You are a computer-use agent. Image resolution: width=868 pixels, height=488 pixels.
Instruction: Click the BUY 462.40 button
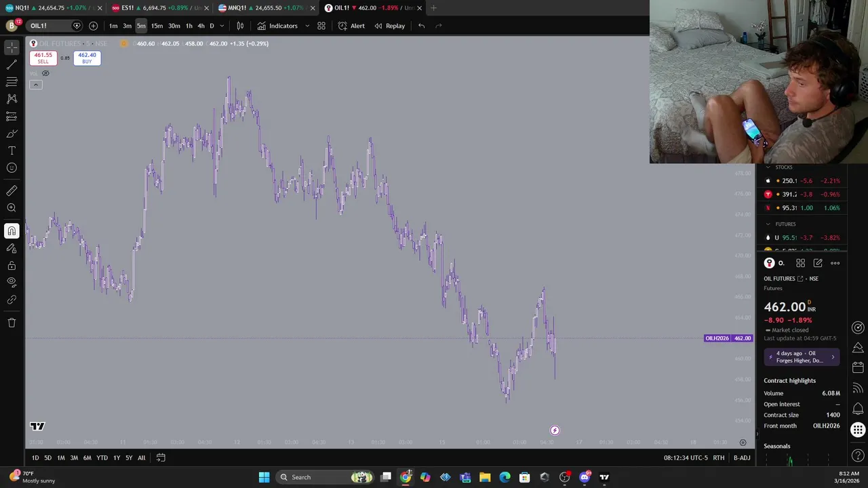point(87,58)
